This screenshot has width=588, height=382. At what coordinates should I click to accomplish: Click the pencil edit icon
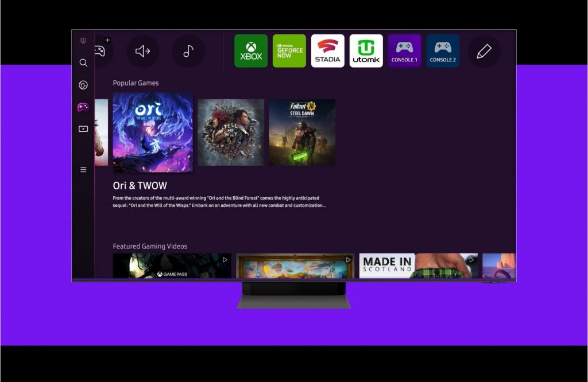pyautogui.click(x=484, y=51)
